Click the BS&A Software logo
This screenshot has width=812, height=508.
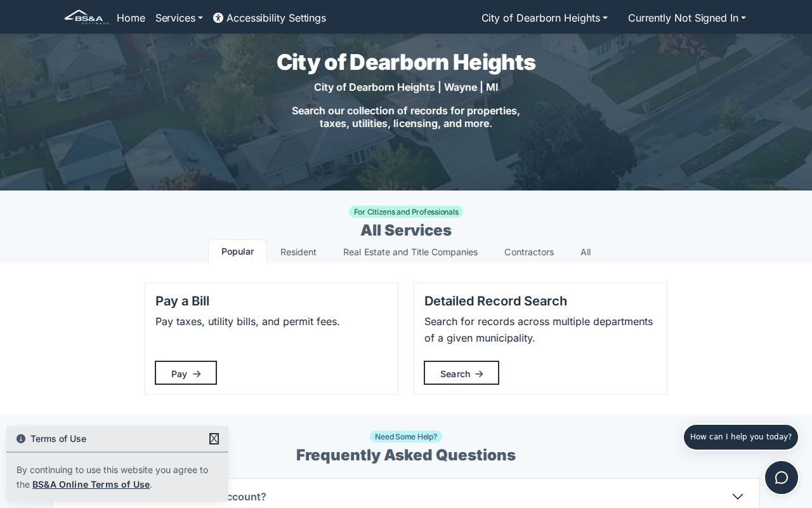coord(87,17)
